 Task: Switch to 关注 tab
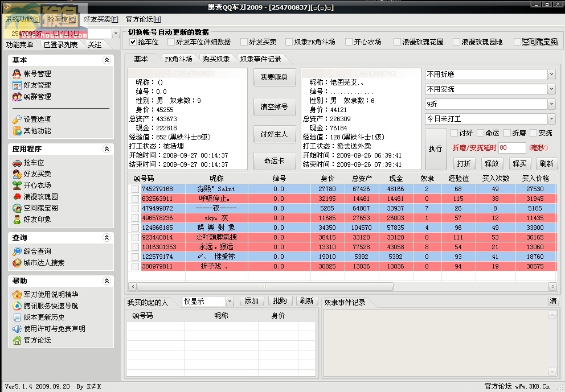(x=95, y=45)
